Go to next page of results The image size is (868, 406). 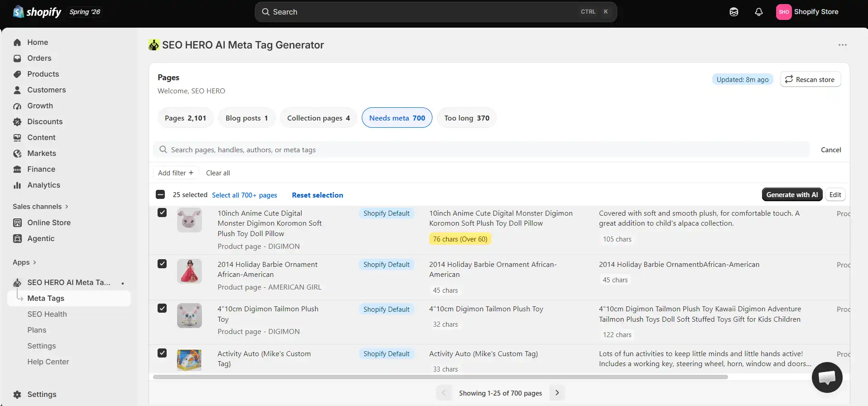(x=557, y=393)
